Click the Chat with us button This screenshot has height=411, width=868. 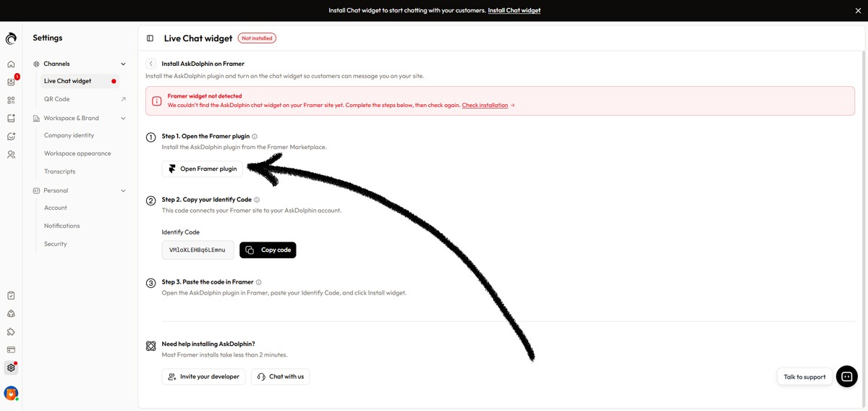pos(280,376)
